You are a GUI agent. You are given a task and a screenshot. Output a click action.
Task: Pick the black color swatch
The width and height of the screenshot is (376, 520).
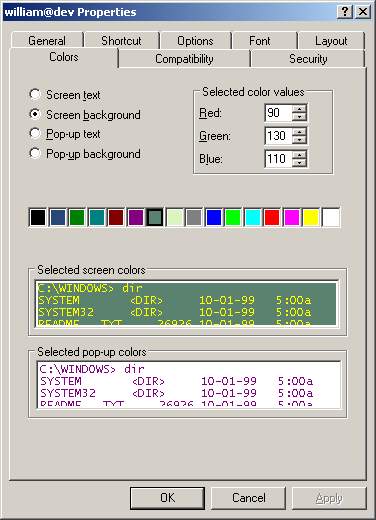tap(38, 217)
